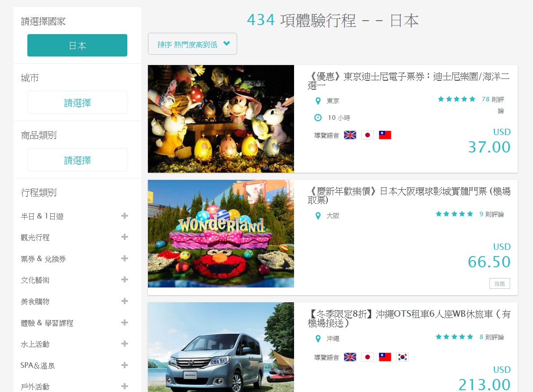The height and width of the screenshot is (392, 533).
Task: Select the 戶外活動 category label
Action: pyautogui.click(x=35, y=387)
